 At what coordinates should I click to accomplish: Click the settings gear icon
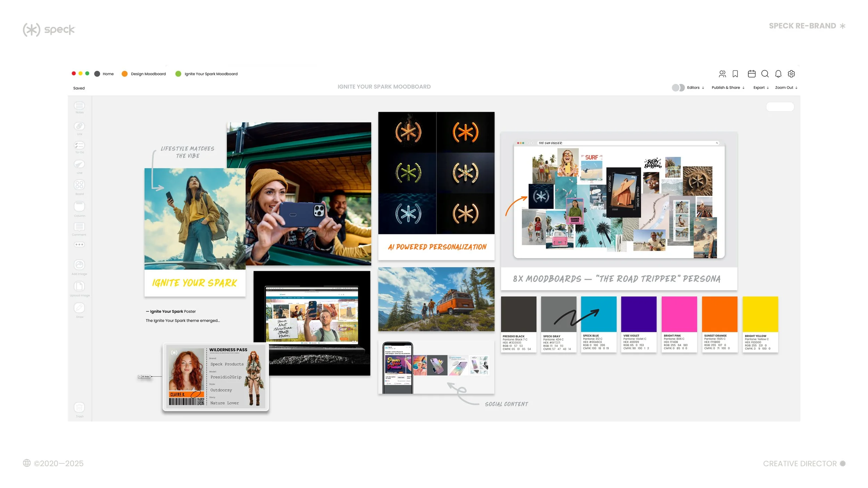[x=791, y=74]
